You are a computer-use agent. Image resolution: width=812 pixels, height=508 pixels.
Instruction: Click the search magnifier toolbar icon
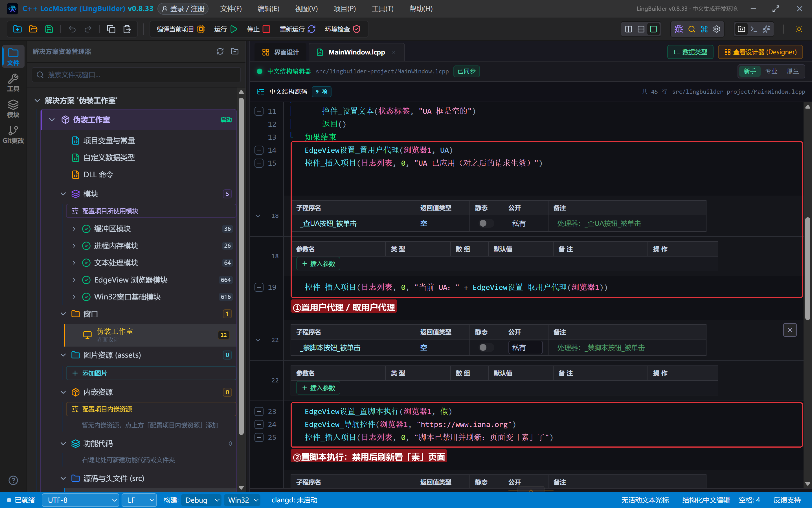[x=692, y=29]
